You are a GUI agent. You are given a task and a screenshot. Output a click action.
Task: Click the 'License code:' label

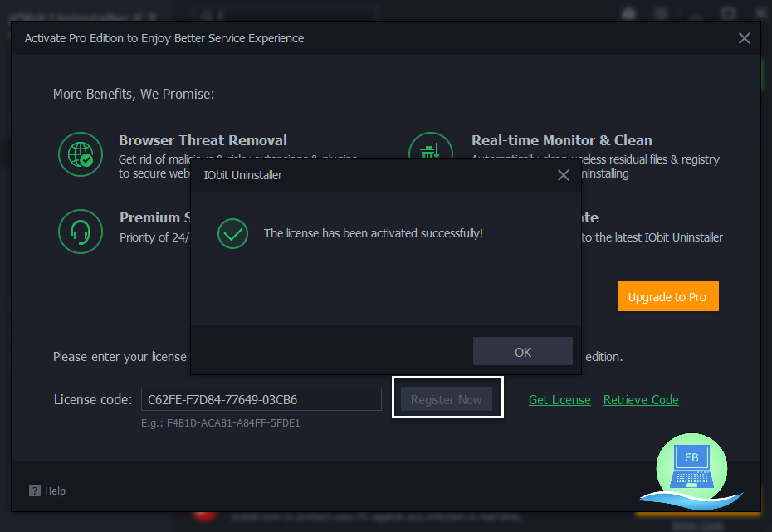click(93, 399)
